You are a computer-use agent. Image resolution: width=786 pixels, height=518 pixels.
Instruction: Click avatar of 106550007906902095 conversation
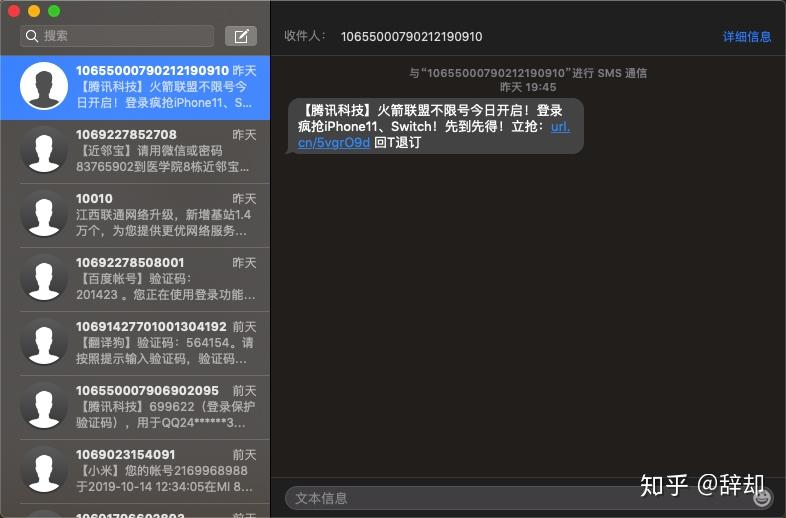pyautogui.click(x=44, y=407)
